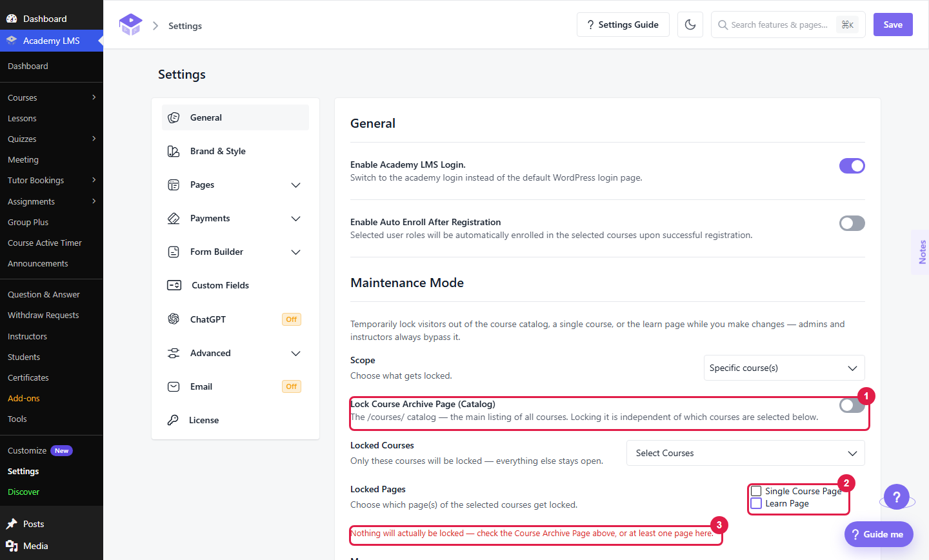Click the Save button
This screenshot has height=560, width=929.
[x=893, y=25]
